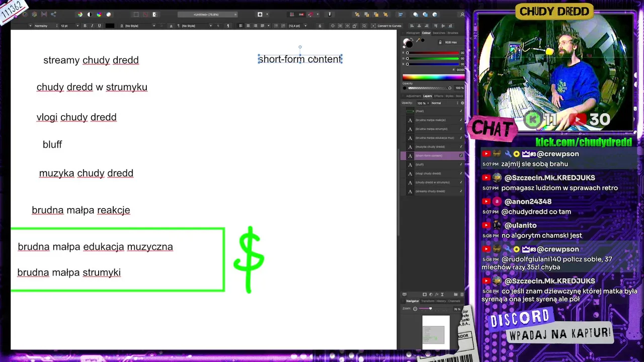Viewport: 644px width, 362px height.
Task: Toggle visibility of muzyka chudy dredd layer
Action: 461,147
